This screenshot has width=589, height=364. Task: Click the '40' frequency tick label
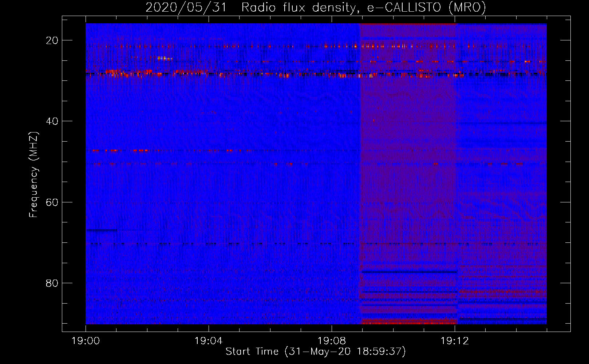click(52, 121)
